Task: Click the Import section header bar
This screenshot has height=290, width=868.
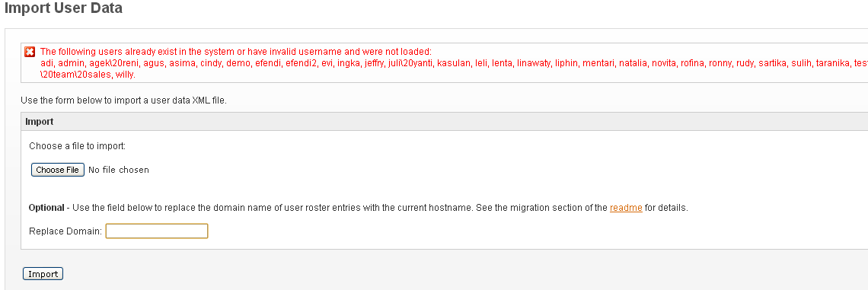Action: coord(444,122)
